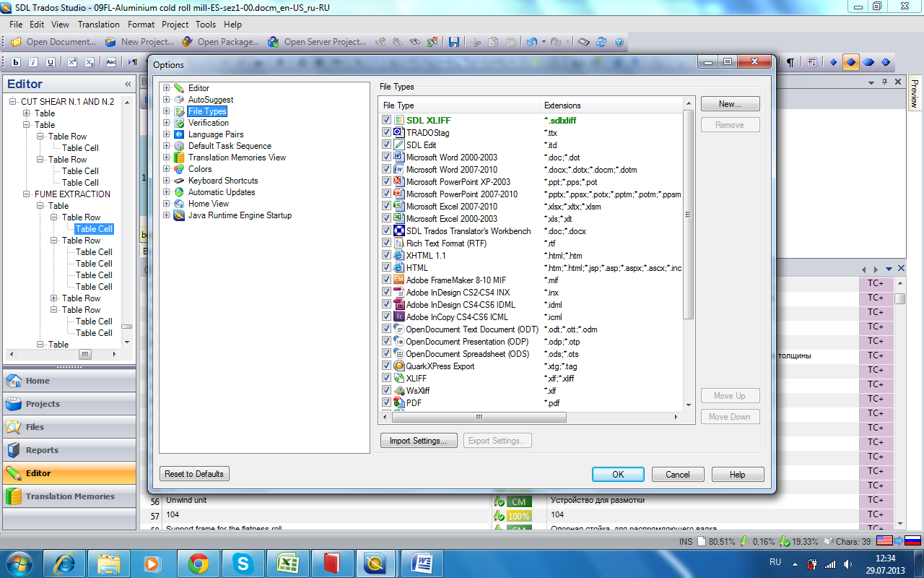Click the Bold formatting icon in Trados toolbar
This screenshot has width=924, height=578.
[x=15, y=62]
